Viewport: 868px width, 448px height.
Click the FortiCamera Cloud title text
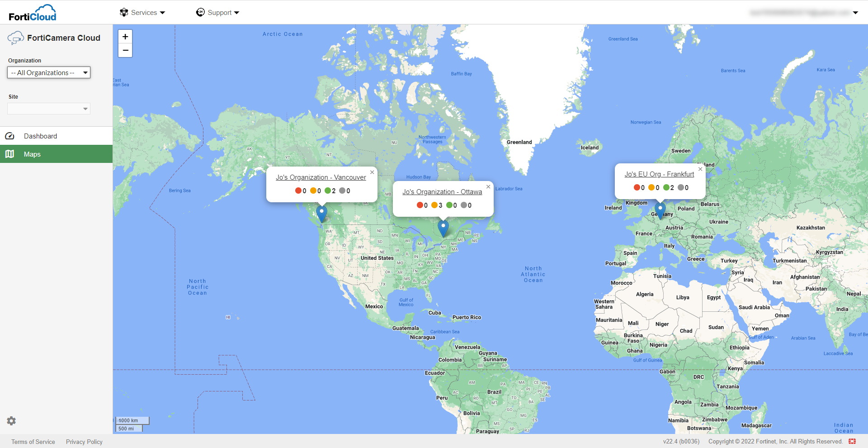click(x=64, y=38)
